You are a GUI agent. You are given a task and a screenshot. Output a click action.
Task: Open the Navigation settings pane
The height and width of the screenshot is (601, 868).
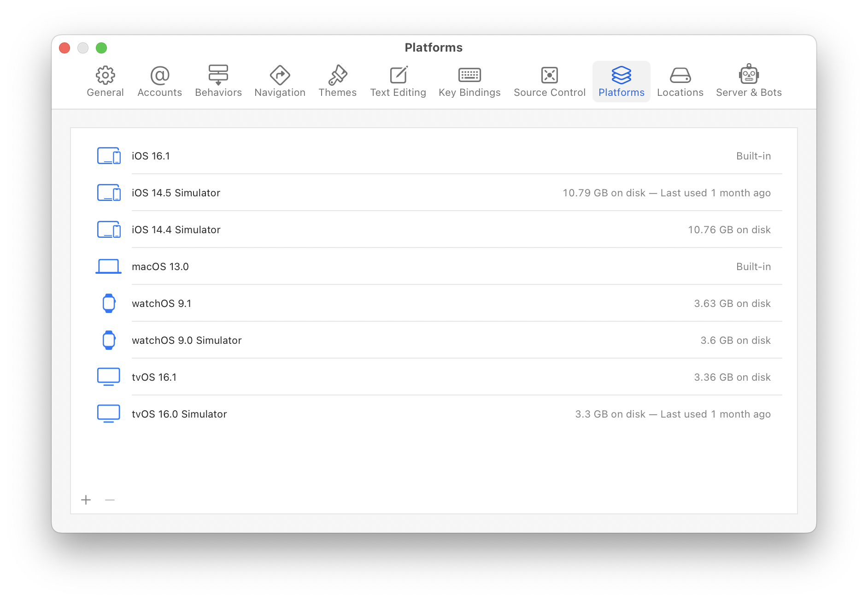click(x=280, y=81)
